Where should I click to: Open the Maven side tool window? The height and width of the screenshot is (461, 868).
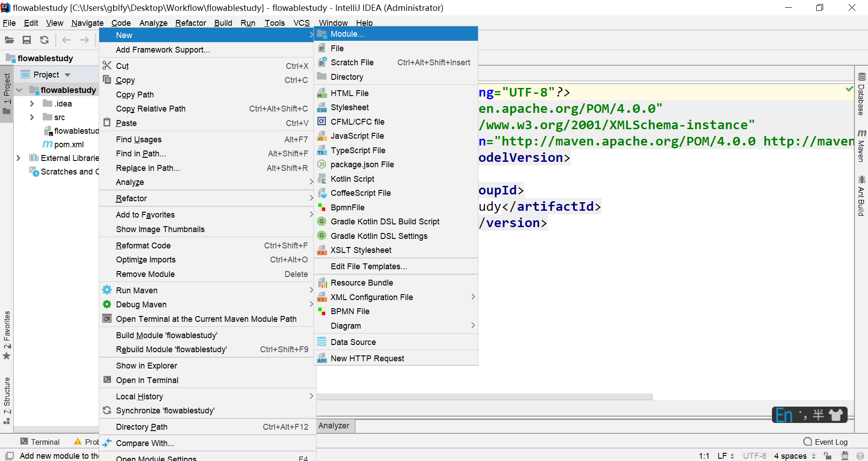pos(861,146)
